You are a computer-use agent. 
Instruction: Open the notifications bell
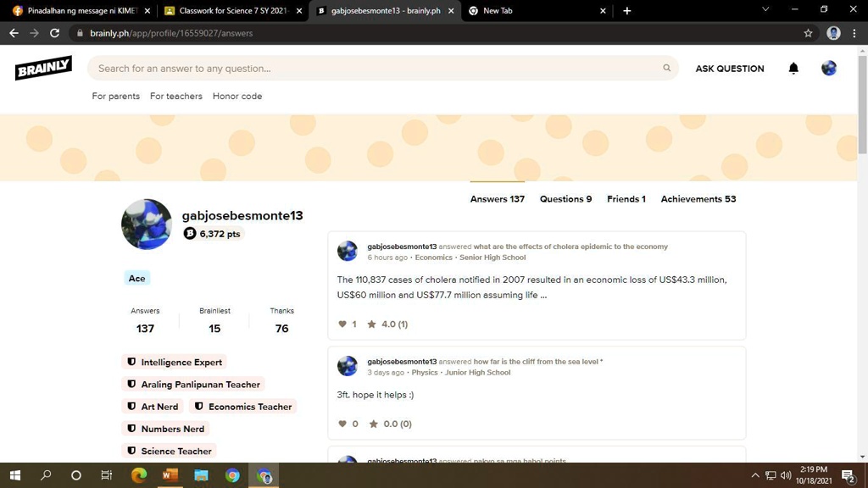793,68
